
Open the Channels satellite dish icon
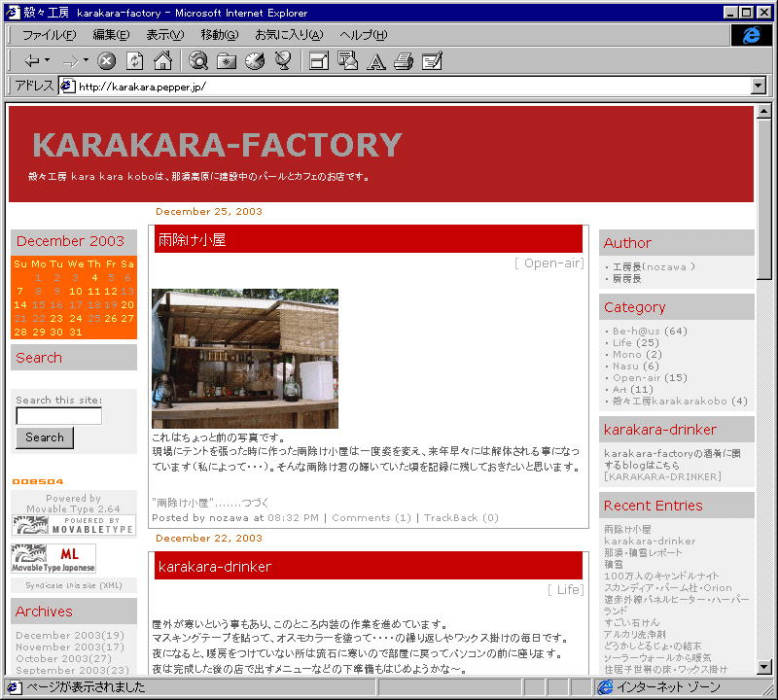[x=283, y=61]
